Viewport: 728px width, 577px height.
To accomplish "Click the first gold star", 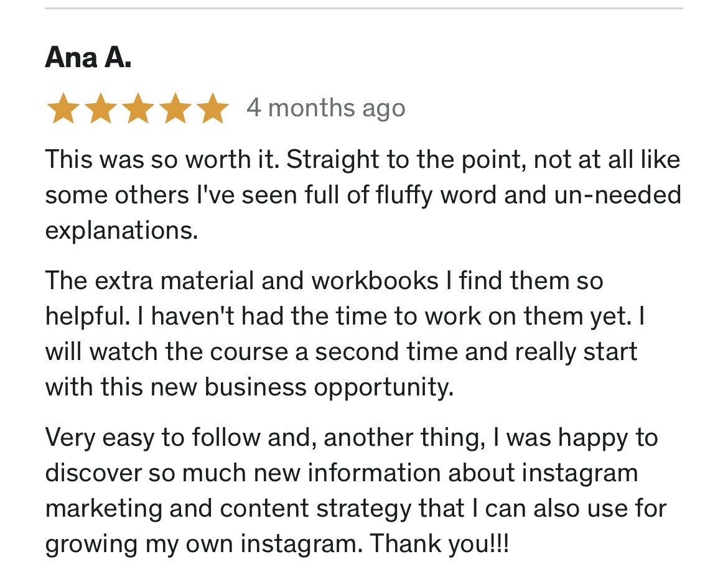I will (63, 109).
